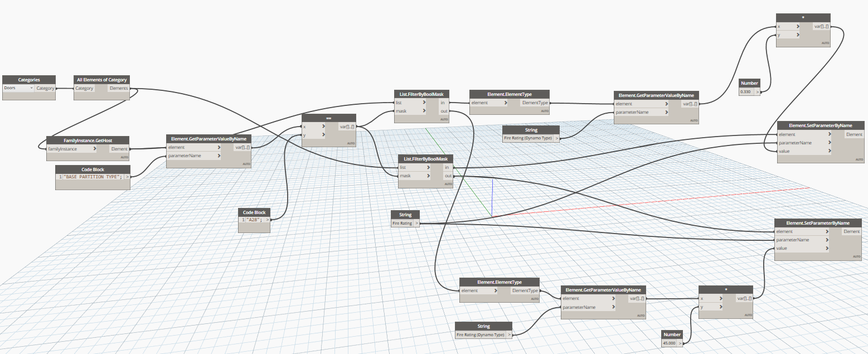The image size is (868, 354).
Task: Click the output arrow of the "Fire Rating" String node
Action: click(416, 223)
